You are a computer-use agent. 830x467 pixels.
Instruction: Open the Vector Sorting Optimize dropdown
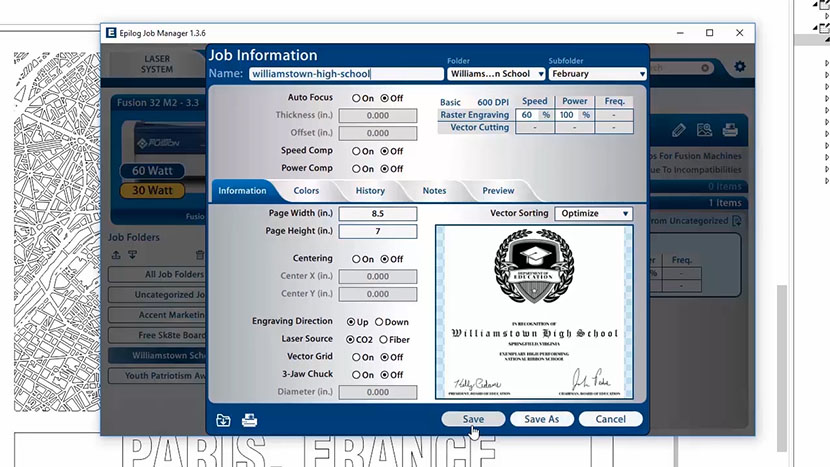[594, 214]
